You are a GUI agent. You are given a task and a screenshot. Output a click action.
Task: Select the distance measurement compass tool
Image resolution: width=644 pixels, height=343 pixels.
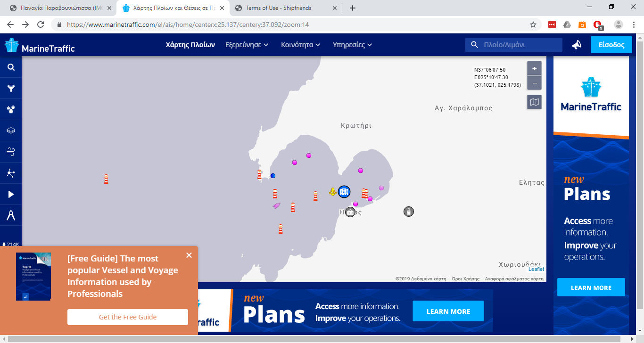coord(11,215)
